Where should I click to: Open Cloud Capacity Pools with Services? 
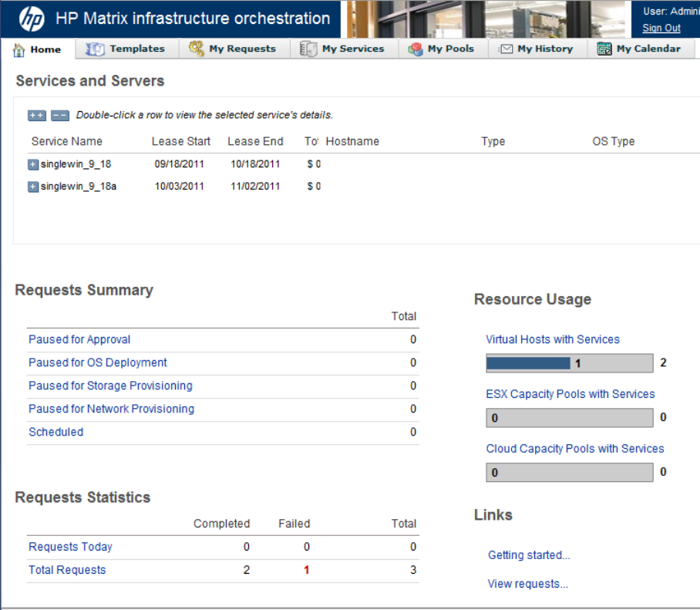click(574, 448)
